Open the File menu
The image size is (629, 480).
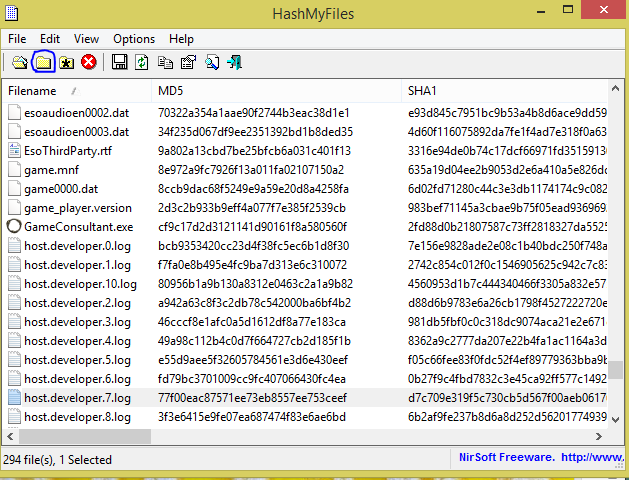click(x=17, y=39)
